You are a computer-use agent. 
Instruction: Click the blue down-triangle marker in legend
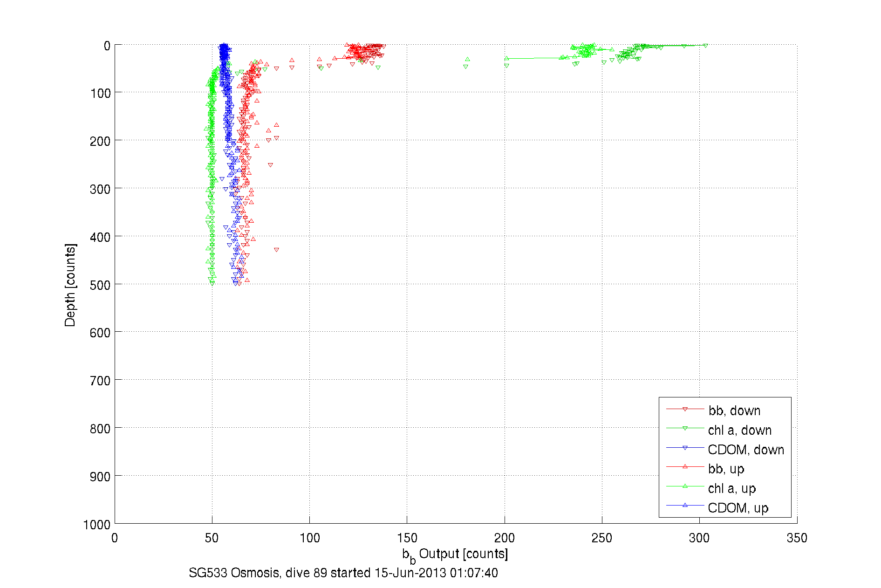point(685,448)
